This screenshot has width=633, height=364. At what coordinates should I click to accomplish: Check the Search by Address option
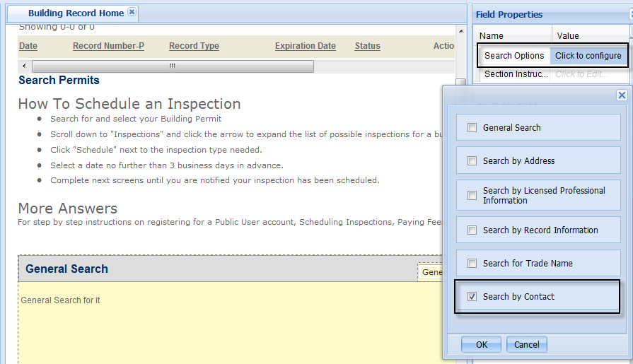(x=472, y=161)
